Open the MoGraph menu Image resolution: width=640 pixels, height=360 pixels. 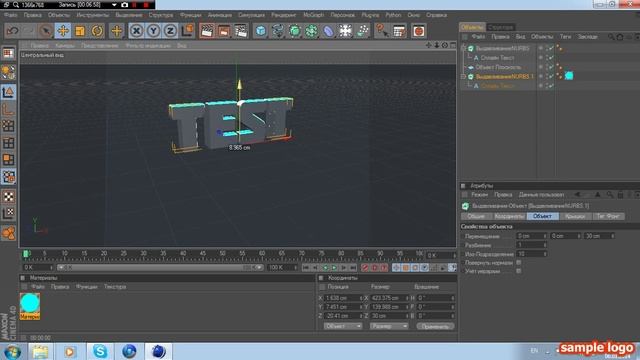pos(313,15)
